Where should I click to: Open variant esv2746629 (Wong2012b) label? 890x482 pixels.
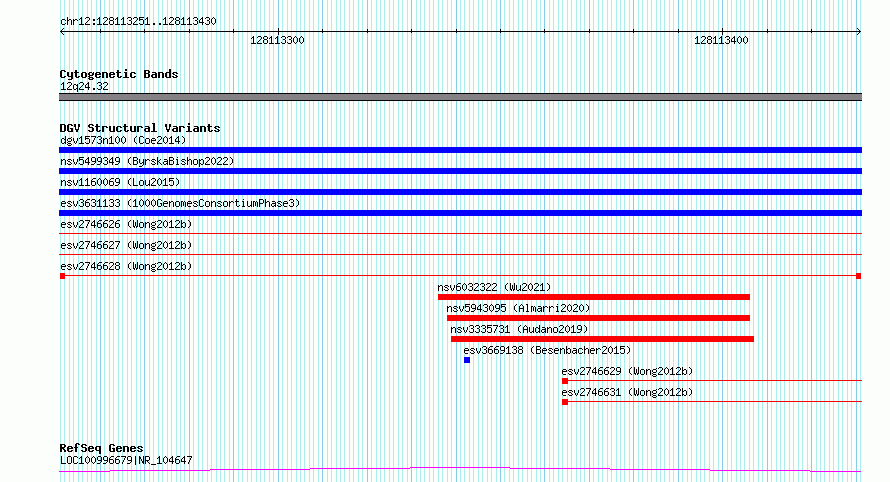pos(627,371)
